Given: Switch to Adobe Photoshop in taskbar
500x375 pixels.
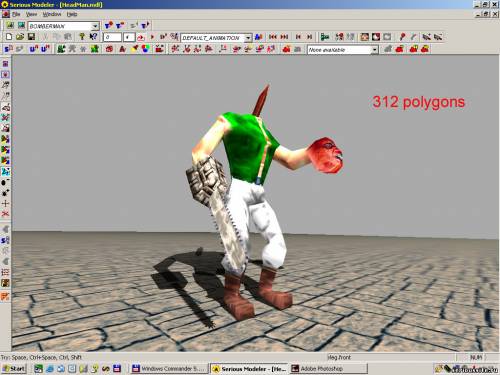Looking at the screenshot, I should click(x=329, y=369).
